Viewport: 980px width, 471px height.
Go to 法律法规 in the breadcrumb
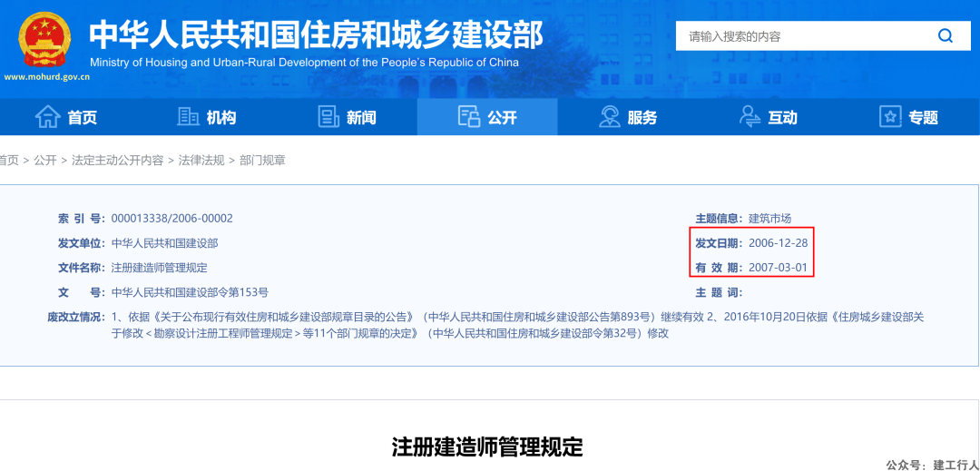(201, 161)
